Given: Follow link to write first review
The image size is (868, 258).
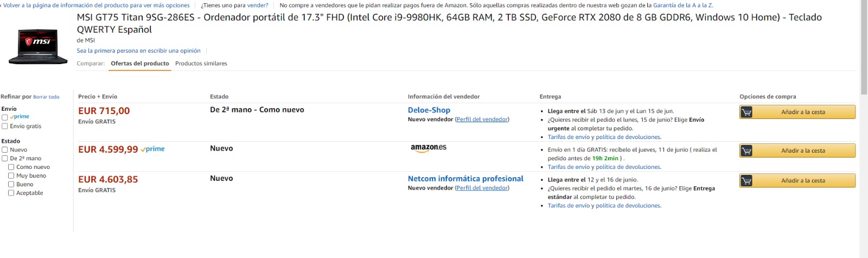Looking at the screenshot, I should (138, 51).
